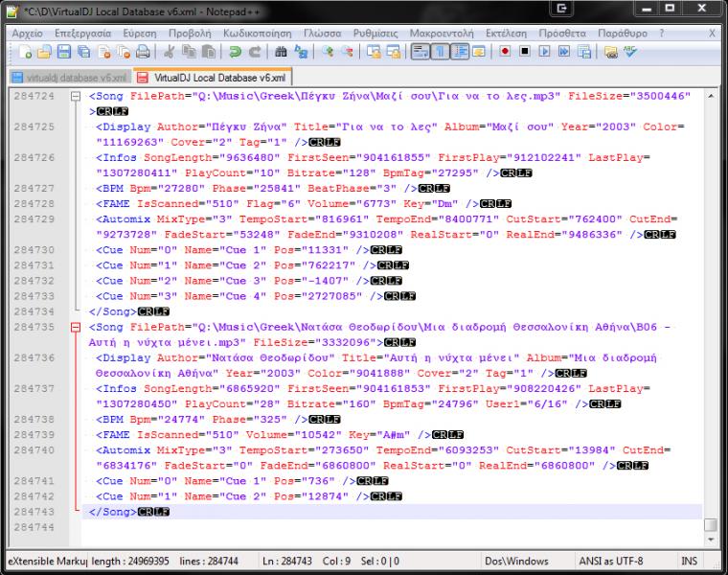Click the Ln : 284743 status entry
728x575 pixels.
point(287,561)
